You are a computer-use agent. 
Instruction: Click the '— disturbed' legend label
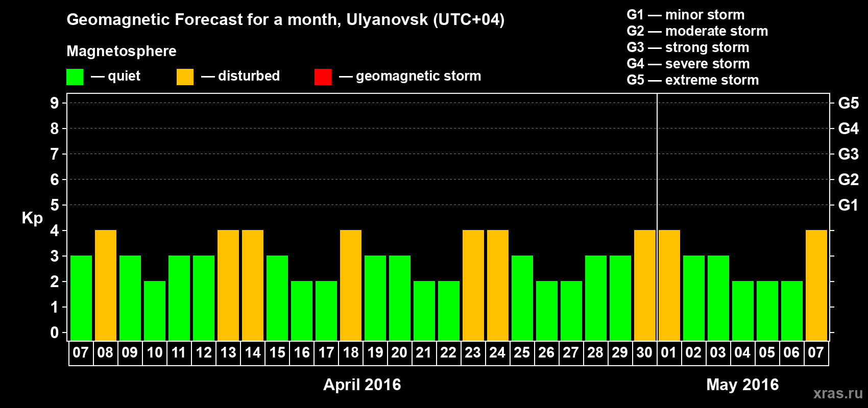[x=240, y=76]
